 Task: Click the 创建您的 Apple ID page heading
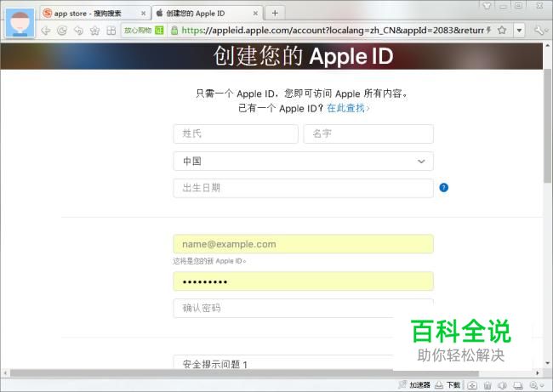click(x=304, y=56)
